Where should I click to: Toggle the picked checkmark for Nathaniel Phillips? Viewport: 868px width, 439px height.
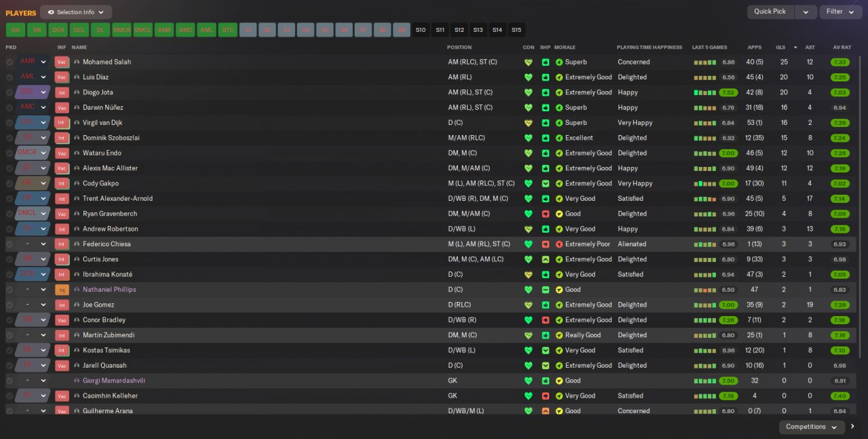tap(9, 290)
